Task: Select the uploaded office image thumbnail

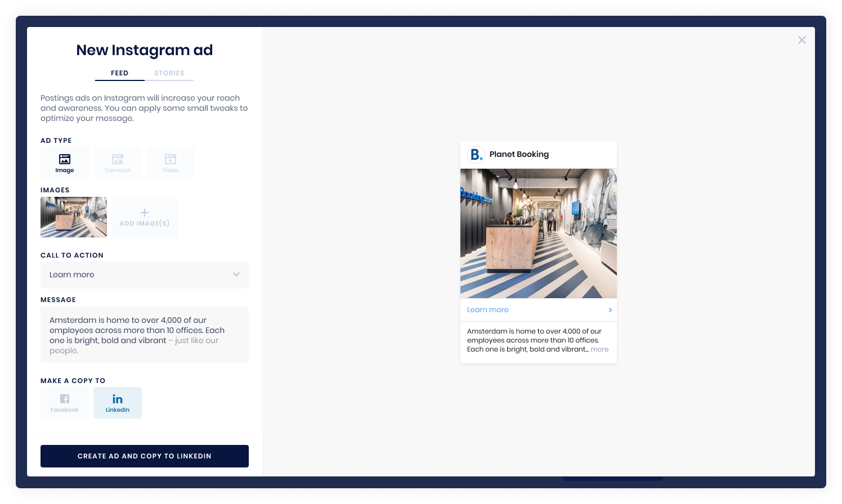Action: [74, 217]
